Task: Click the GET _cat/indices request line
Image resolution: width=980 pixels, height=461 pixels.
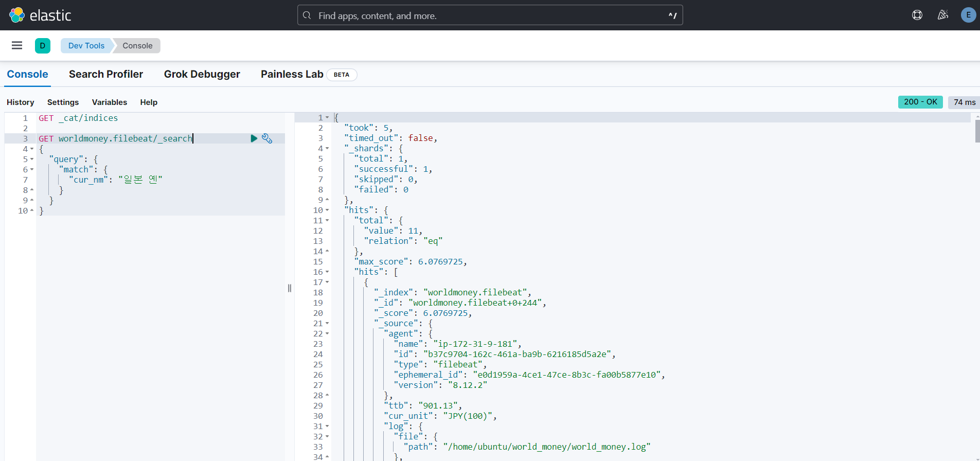Action: click(78, 118)
